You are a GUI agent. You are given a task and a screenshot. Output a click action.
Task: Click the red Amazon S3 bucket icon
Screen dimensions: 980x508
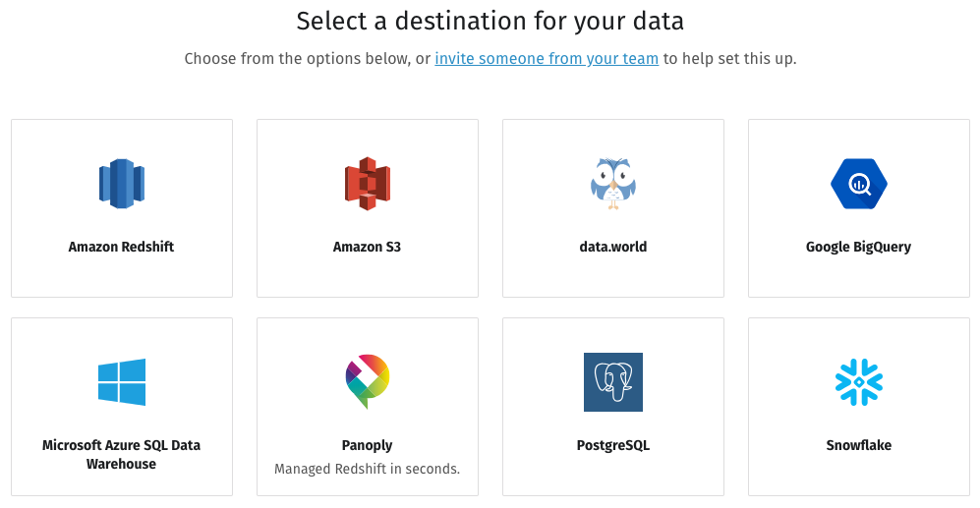368,183
